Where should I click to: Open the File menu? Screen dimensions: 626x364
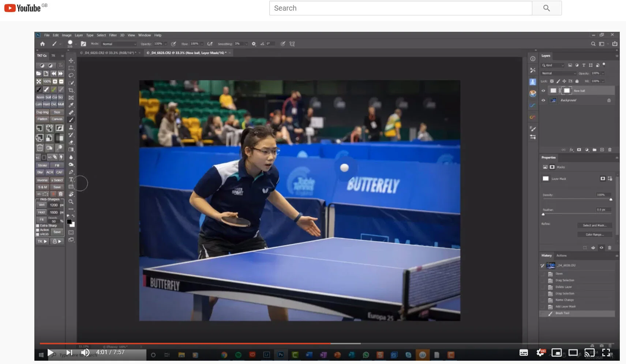click(x=47, y=35)
